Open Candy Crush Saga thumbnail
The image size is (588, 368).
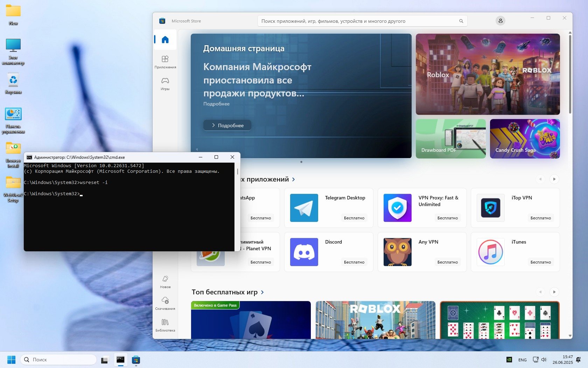(x=525, y=139)
